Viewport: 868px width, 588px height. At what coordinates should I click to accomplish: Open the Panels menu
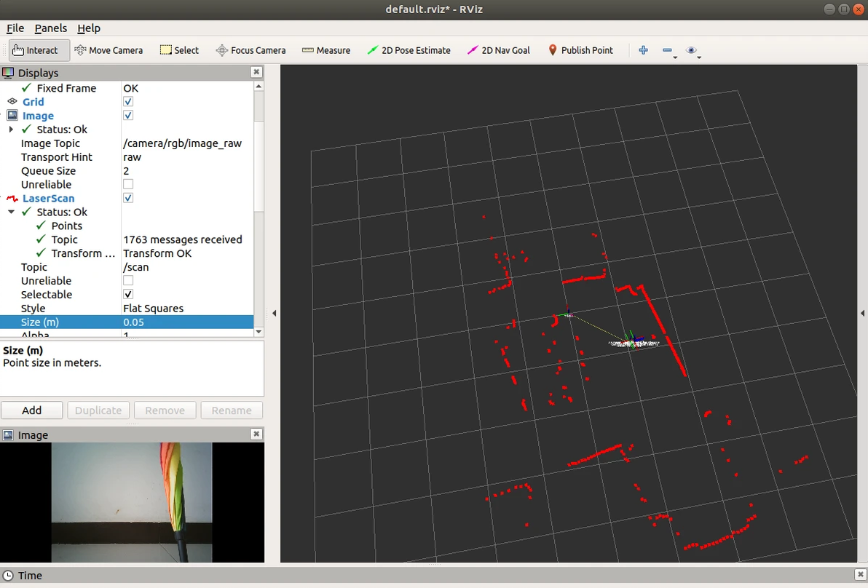tap(50, 28)
